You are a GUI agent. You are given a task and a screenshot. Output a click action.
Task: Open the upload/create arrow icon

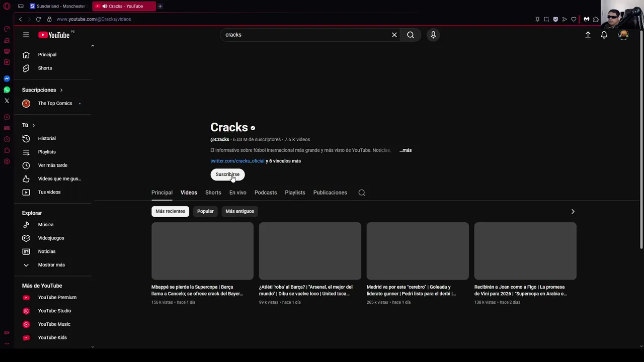(x=588, y=35)
